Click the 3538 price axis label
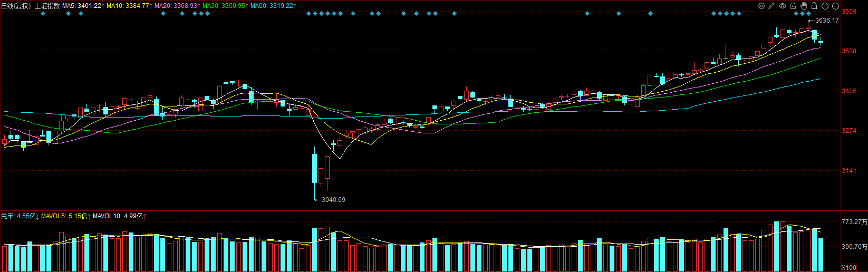Viewport: 868px width, 272px height. (x=849, y=51)
